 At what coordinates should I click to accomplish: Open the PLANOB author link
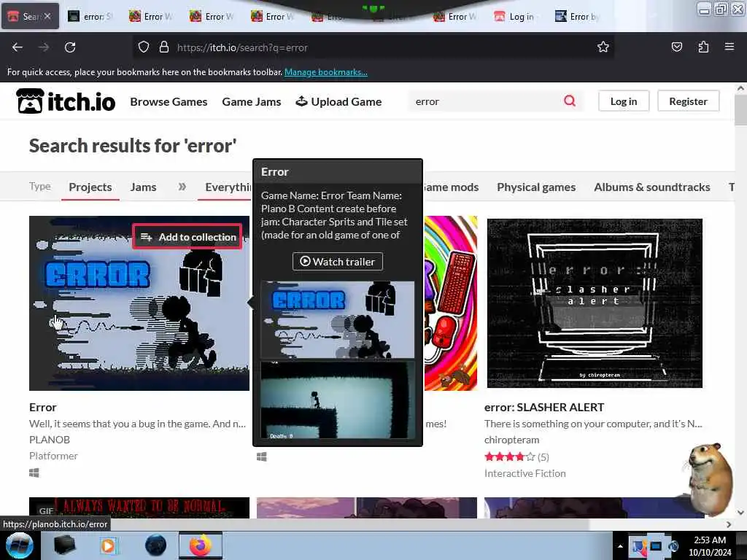50,440
